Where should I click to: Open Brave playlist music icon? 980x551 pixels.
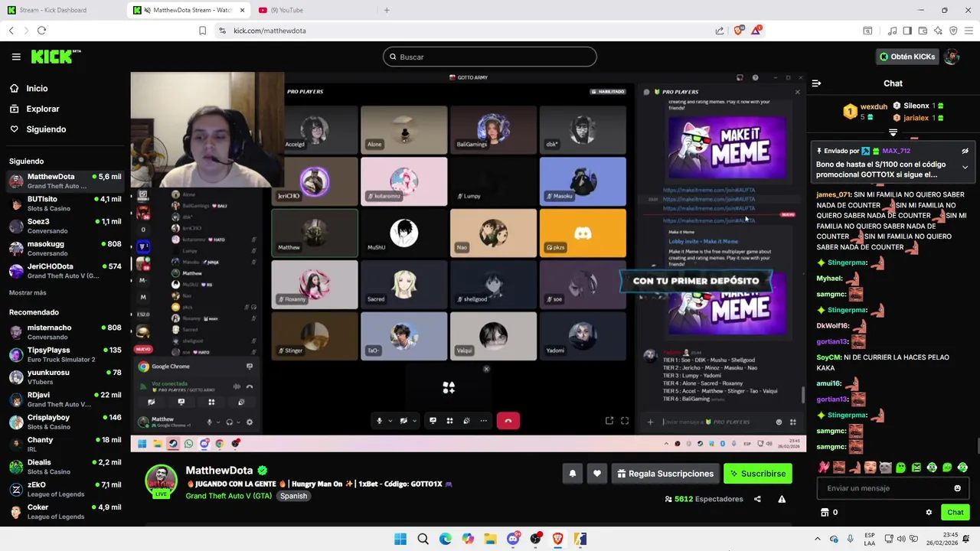click(x=892, y=31)
